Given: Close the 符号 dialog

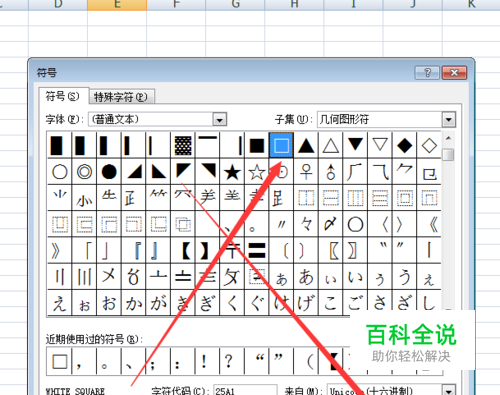Looking at the screenshot, I should pyautogui.click(x=454, y=72).
